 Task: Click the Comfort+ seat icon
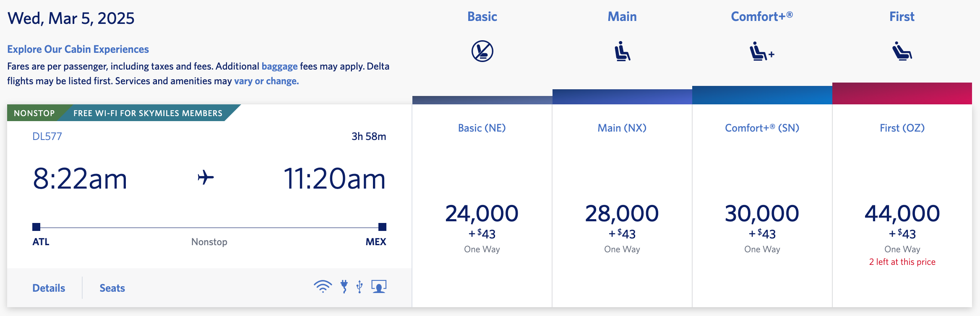coord(761,52)
